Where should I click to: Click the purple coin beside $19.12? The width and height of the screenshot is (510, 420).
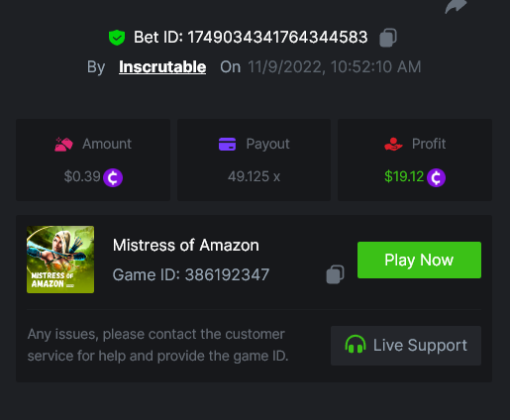point(436,177)
